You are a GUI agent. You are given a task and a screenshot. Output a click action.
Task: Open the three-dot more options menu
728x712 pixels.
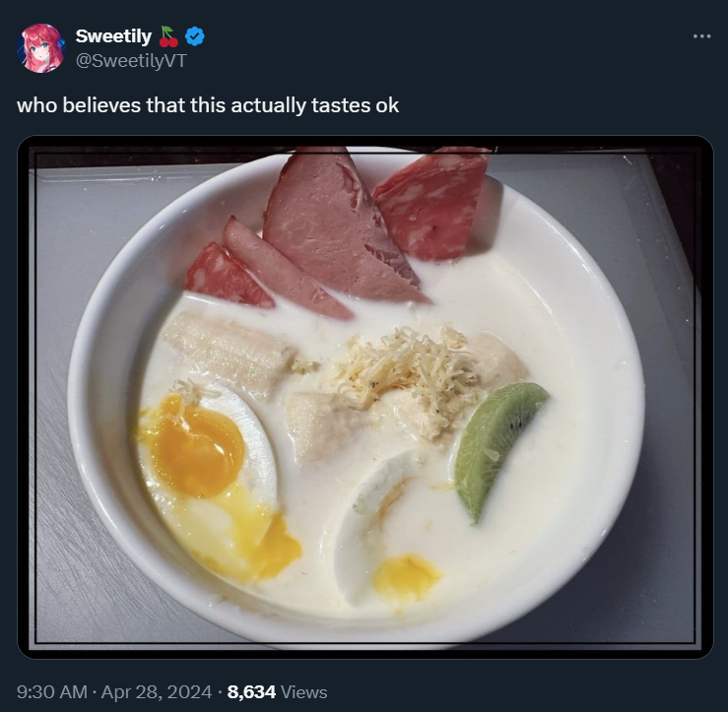701,36
